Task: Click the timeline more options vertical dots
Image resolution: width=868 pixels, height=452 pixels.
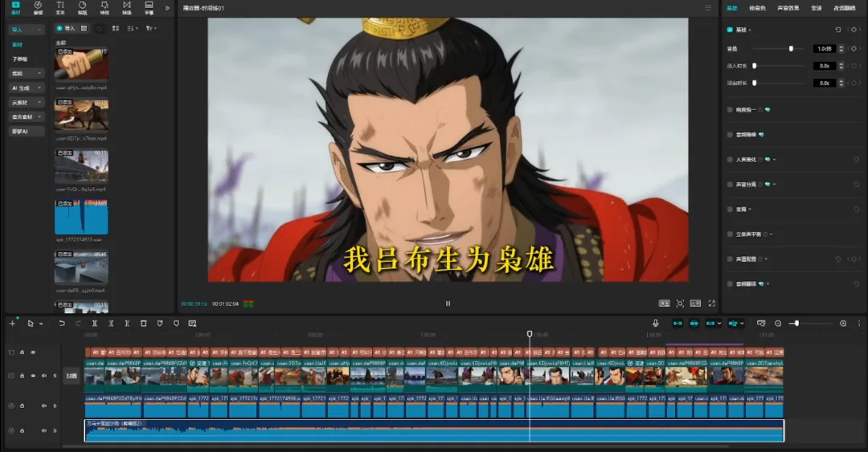Action: [859, 323]
